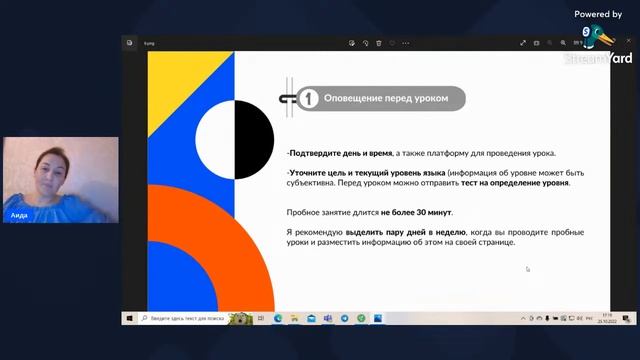Viewport: 640px width, 360px height.
Task: Rotate the image in Photos toolbar
Action: coord(365,43)
